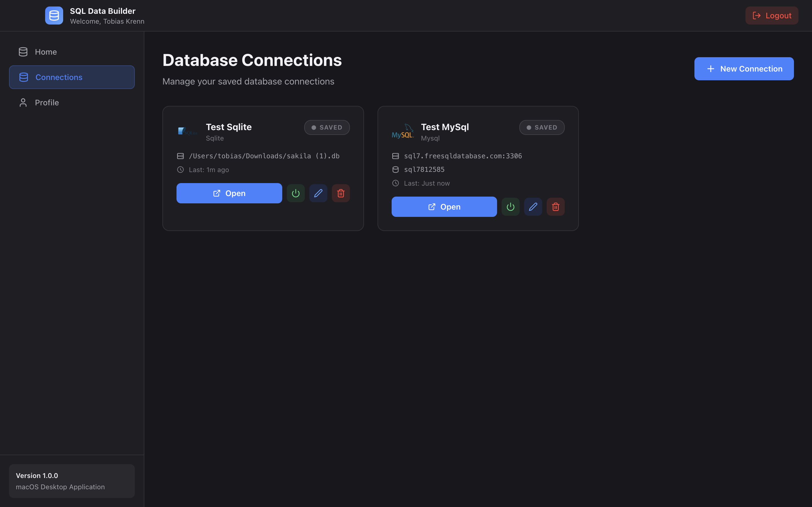The image size is (812, 507).
Task: Select the Home item in the sidebar
Action: [46, 52]
